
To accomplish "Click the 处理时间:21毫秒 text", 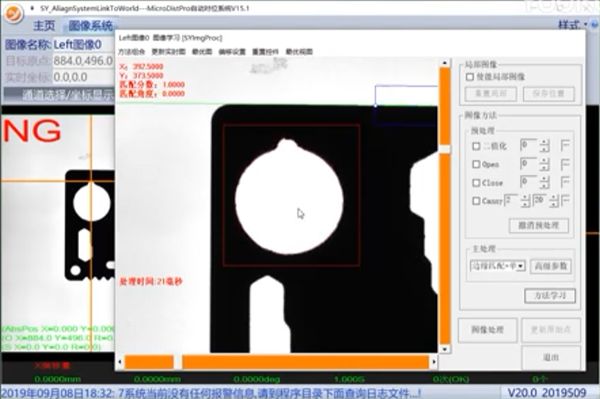I will tap(151, 282).
